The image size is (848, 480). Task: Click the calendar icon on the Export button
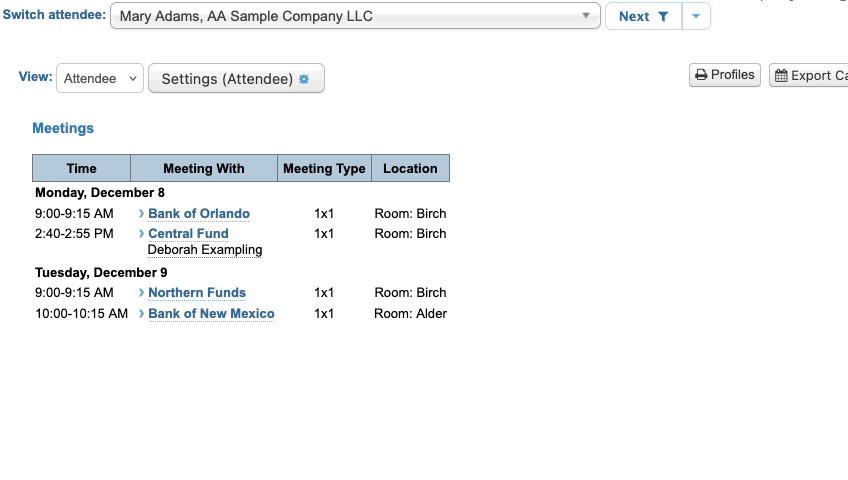(781, 76)
